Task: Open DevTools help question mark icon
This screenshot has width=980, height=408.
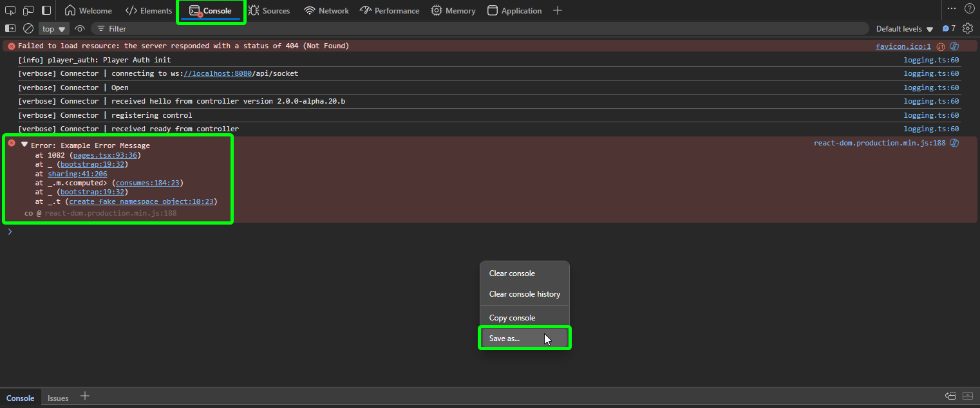Action: pyautogui.click(x=969, y=9)
